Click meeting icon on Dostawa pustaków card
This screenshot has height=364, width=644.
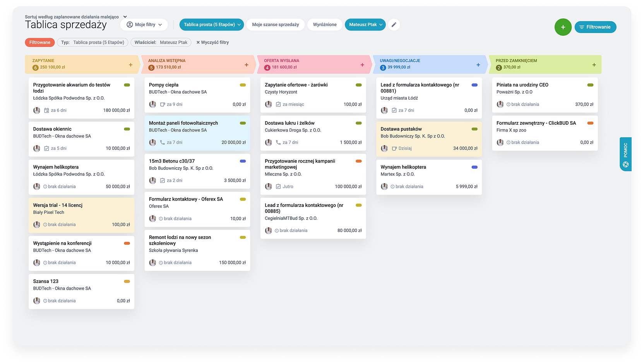[394, 148]
